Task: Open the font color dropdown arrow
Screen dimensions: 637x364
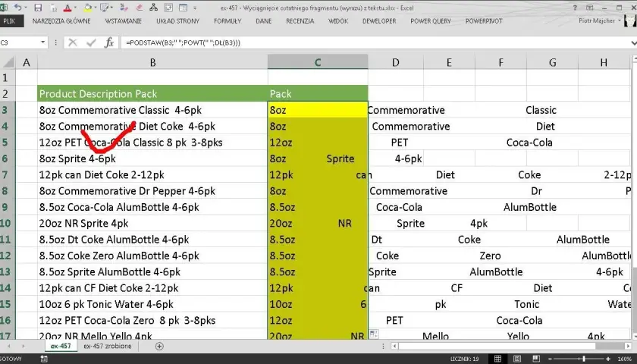Action: point(76,8)
